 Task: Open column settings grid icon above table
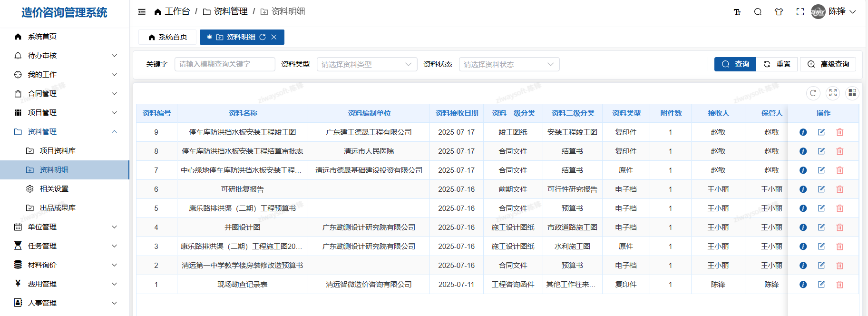click(852, 93)
